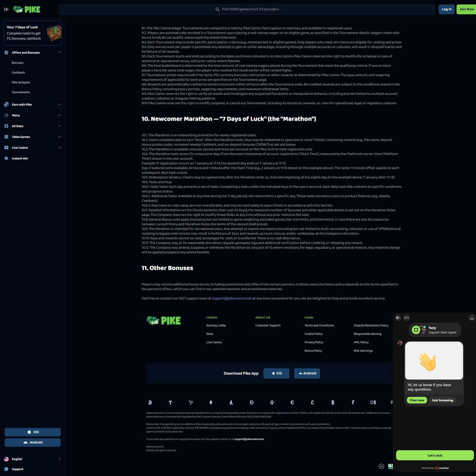Click the Canadian dollar C$ icon

[x=373, y=402]
